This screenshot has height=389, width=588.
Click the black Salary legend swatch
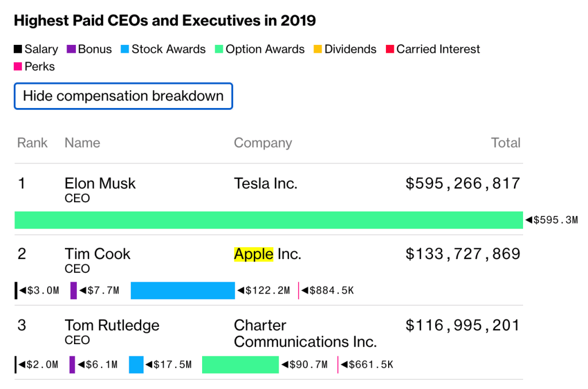pyautogui.click(x=18, y=50)
